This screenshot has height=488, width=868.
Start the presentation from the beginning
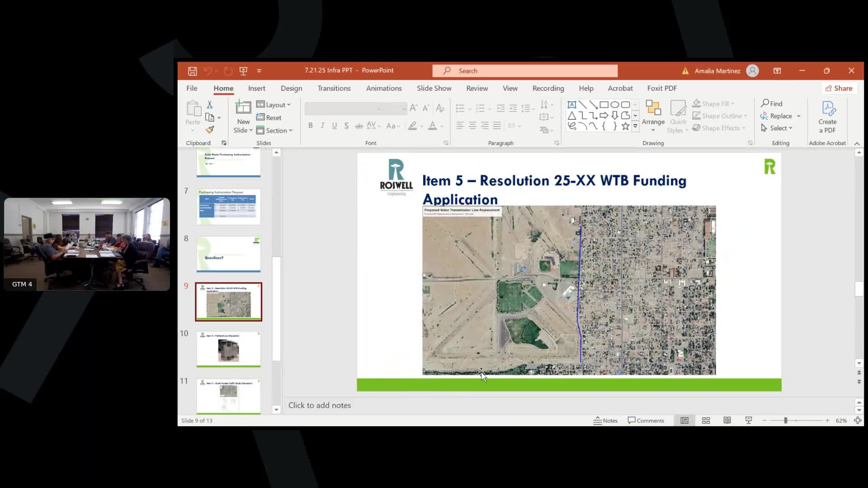coord(243,71)
